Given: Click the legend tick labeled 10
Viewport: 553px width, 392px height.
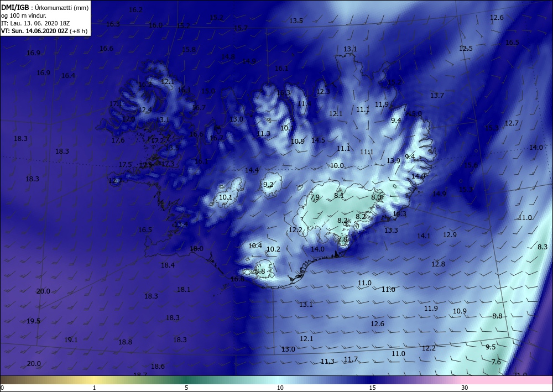Looking at the screenshot, I should (x=280, y=388).
